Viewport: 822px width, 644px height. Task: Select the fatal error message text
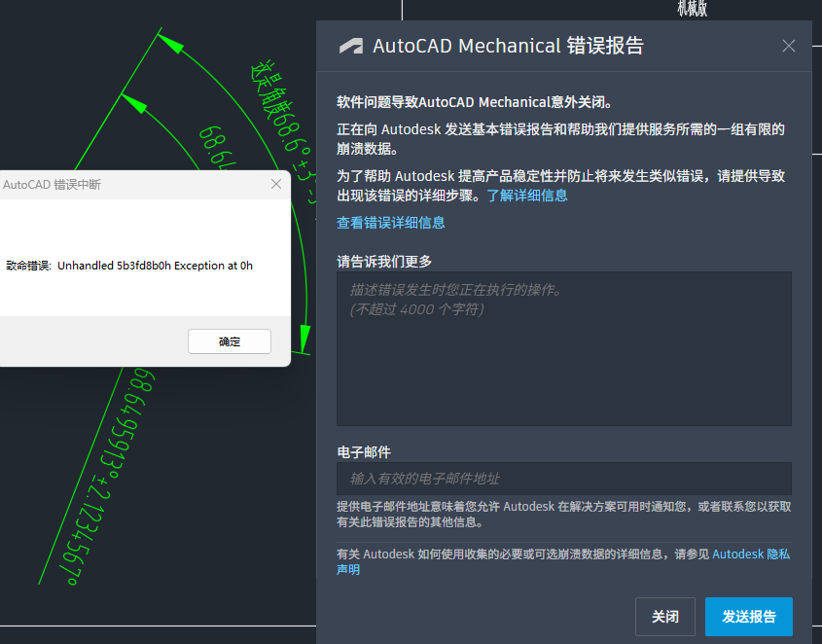point(129,266)
